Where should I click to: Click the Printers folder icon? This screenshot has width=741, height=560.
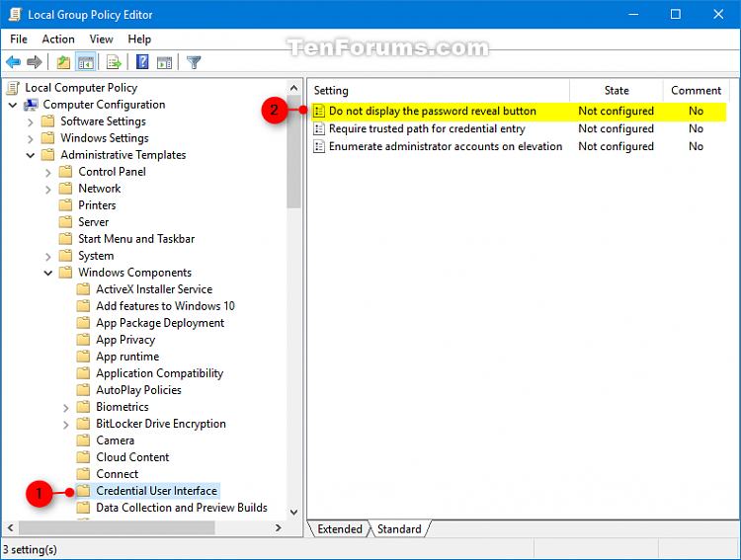point(65,205)
